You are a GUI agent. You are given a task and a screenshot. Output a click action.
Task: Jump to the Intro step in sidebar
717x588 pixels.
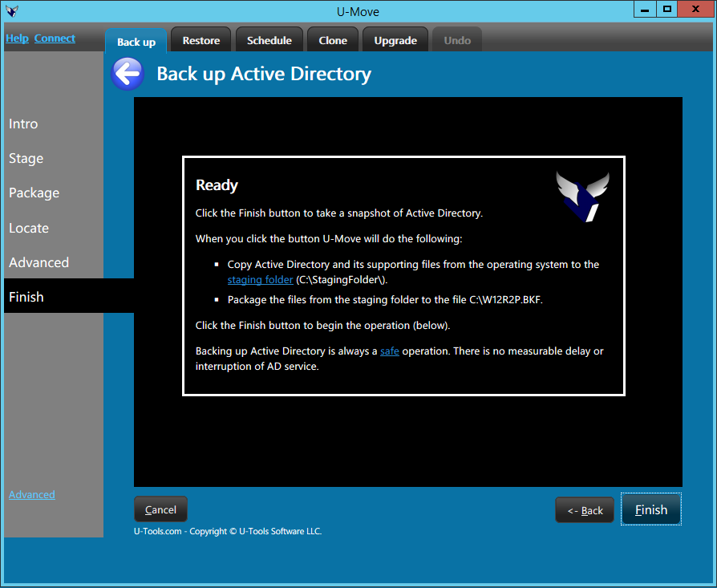click(23, 124)
